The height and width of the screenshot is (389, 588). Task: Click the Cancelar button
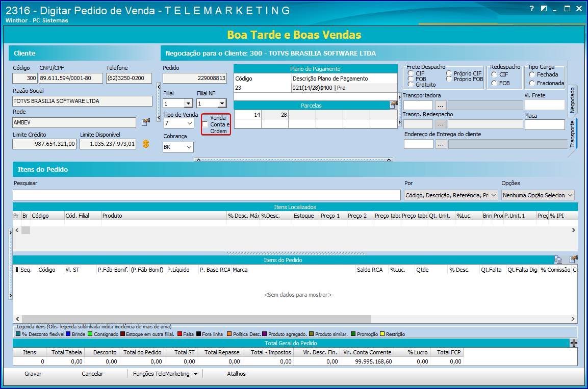pos(92,374)
